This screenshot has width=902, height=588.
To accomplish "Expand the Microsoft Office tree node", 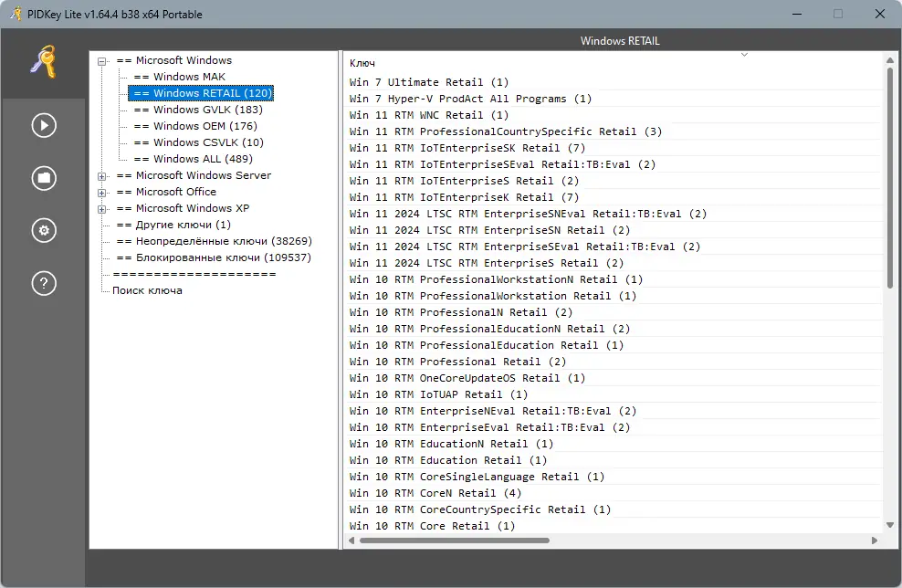I will pos(102,193).
